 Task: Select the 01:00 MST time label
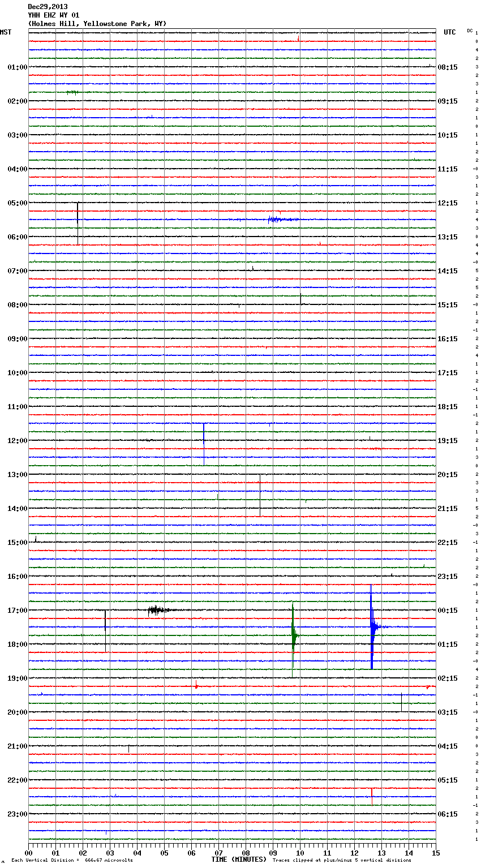18,67
